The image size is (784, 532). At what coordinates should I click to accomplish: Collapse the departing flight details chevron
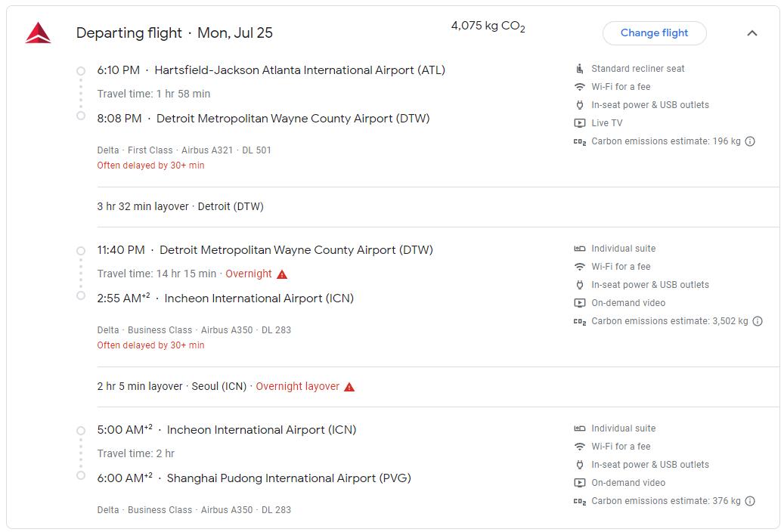pyautogui.click(x=751, y=33)
